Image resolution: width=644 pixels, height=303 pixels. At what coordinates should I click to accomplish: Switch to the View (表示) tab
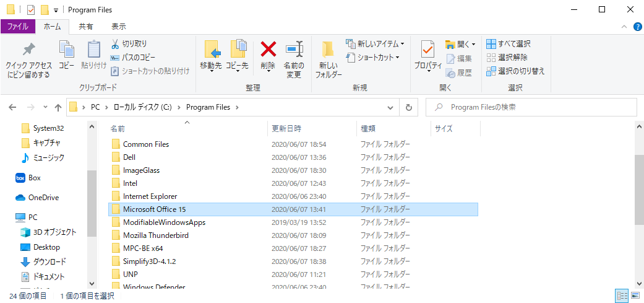pos(119,27)
